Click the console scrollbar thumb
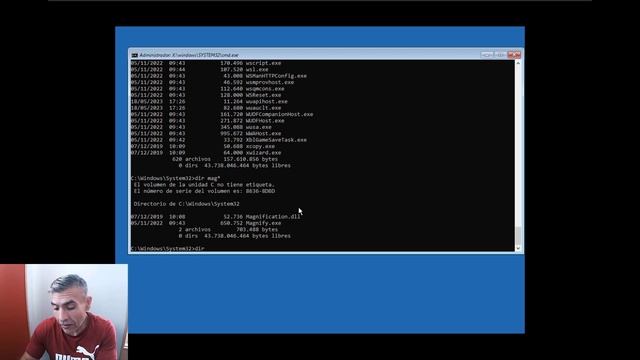Screen dimensions: 640x360 [x=518, y=235]
